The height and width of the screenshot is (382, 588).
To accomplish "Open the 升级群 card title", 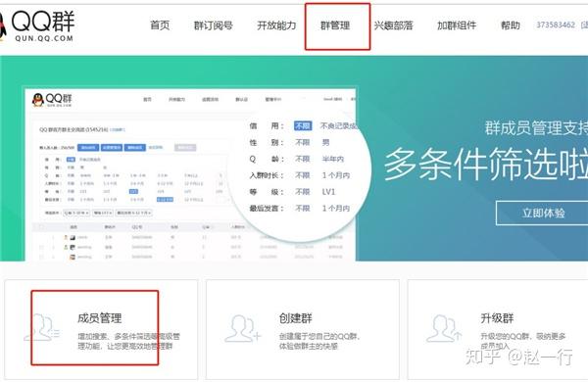I will [497, 318].
